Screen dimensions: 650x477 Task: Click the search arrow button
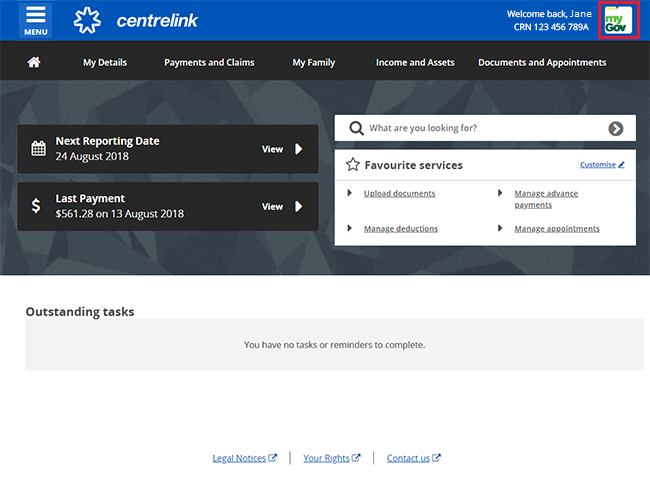click(x=616, y=128)
